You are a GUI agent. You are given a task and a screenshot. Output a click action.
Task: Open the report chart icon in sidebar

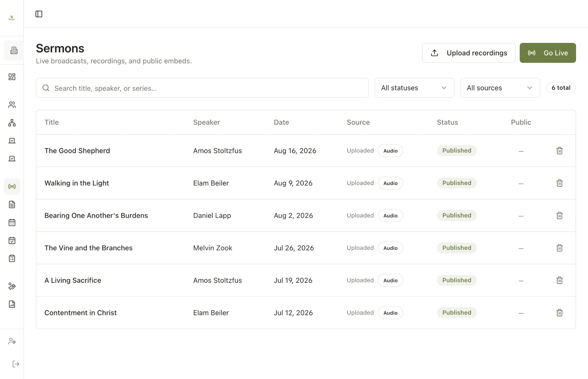point(12,304)
